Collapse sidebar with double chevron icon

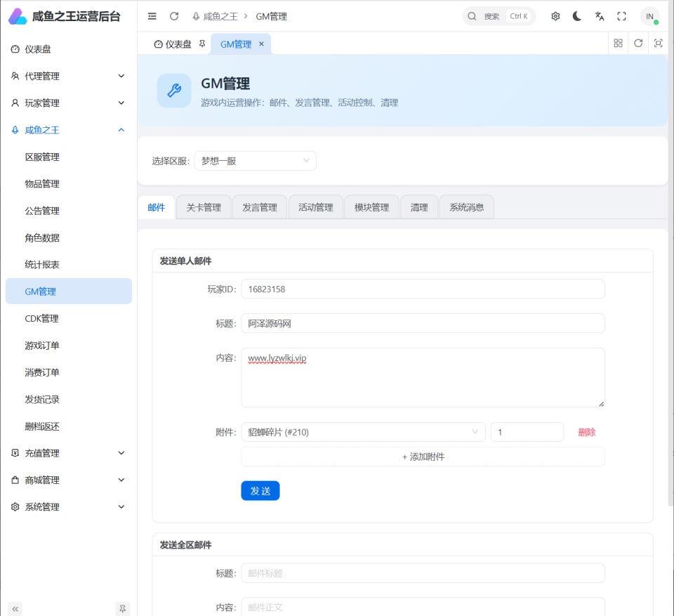(15, 609)
